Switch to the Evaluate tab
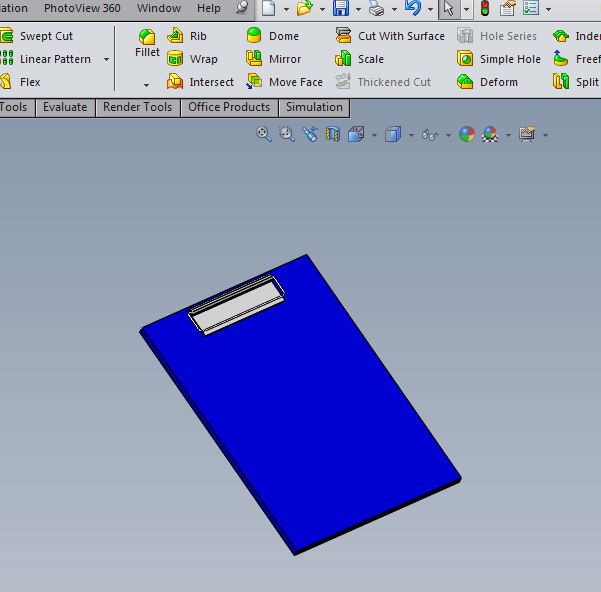Viewport: 601px width, 592px height. [x=65, y=107]
